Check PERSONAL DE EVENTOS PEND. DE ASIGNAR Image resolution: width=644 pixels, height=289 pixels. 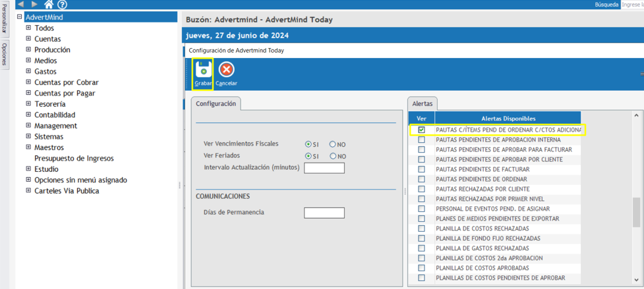[421, 209]
